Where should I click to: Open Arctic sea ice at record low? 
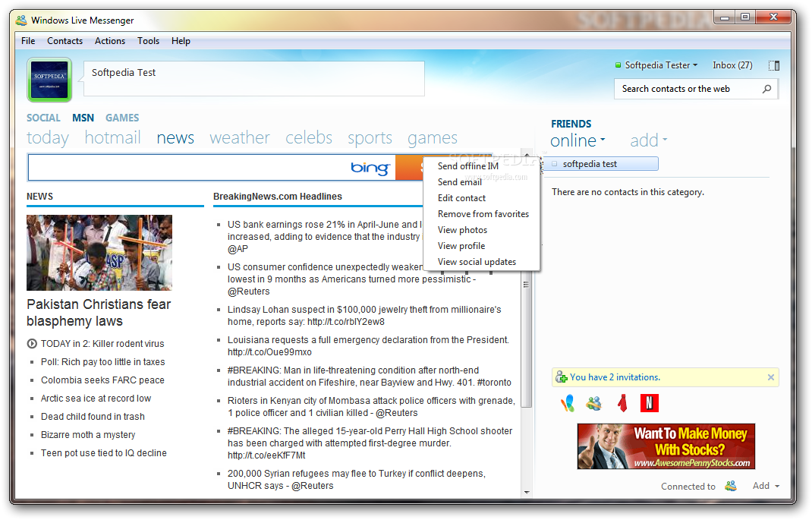tap(96, 398)
